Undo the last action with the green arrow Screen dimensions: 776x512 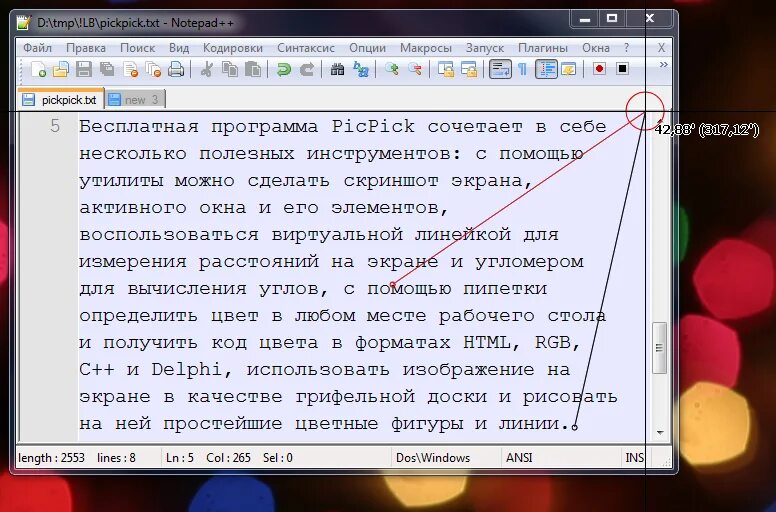click(x=284, y=69)
